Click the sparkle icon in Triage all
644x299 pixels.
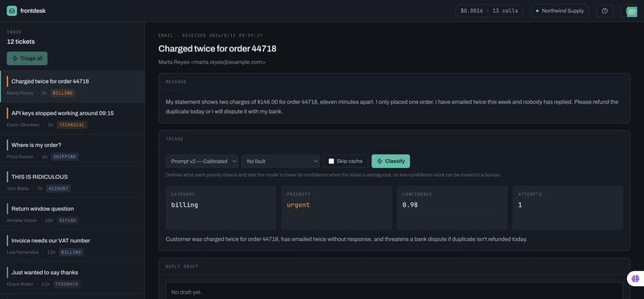click(14, 58)
